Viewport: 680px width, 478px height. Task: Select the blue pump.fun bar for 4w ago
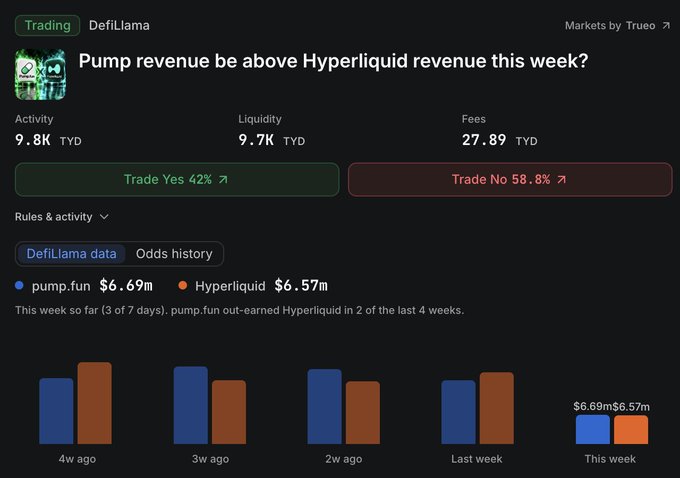click(56, 411)
